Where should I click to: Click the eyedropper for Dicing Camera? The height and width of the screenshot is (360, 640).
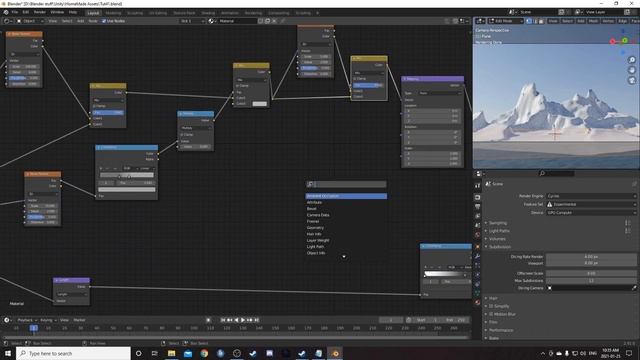634,288
